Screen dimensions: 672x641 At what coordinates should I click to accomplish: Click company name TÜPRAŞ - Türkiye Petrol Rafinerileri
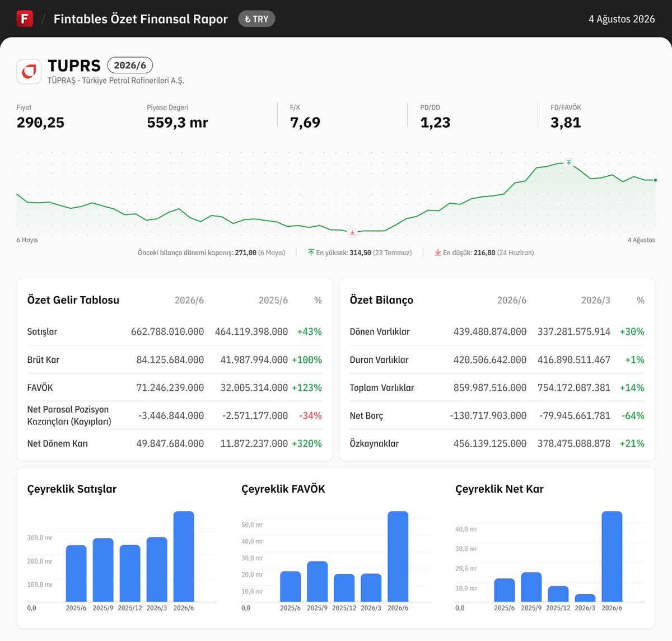click(x=116, y=81)
